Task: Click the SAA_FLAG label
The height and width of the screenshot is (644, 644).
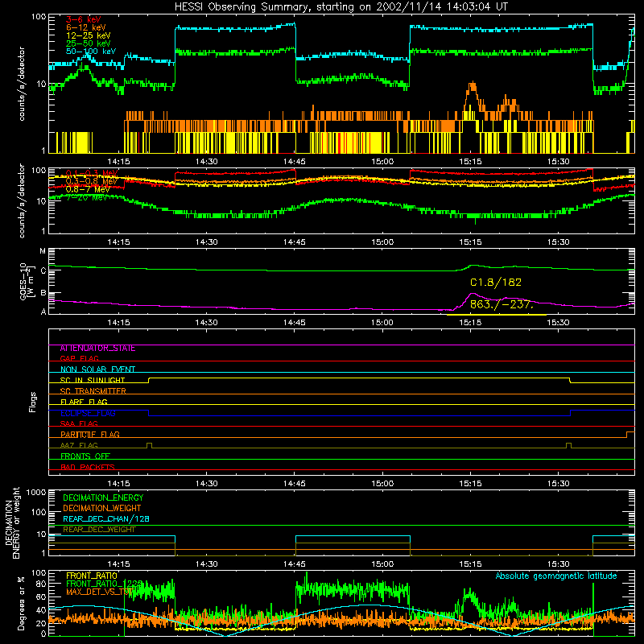Action: coord(79,424)
